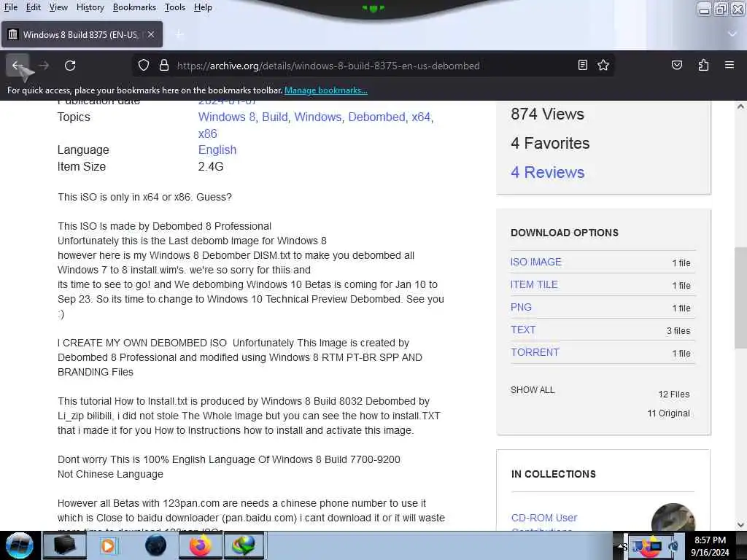
Task: Toggle reader view for this page
Action: pos(582,65)
